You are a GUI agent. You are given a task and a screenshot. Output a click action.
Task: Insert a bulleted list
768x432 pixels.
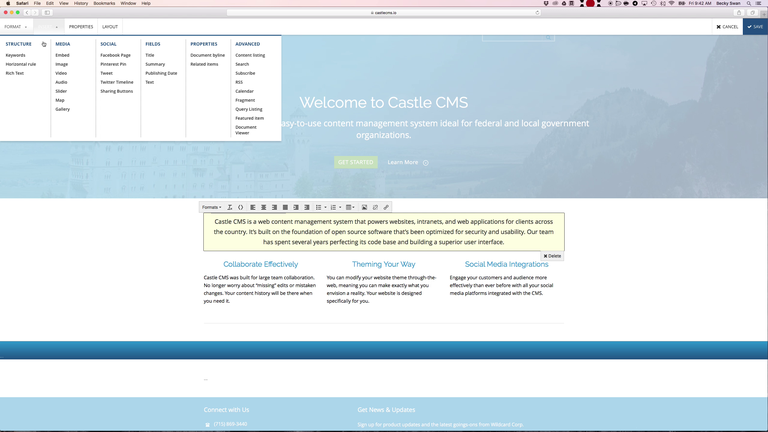[x=318, y=207]
